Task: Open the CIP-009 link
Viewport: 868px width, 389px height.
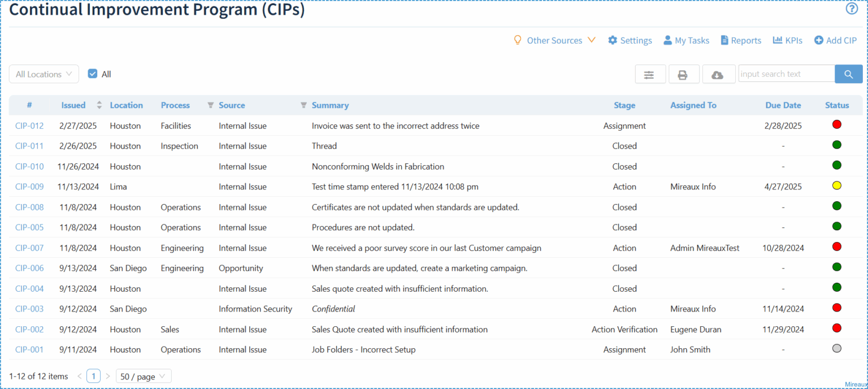Action: [x=29, y=187]
